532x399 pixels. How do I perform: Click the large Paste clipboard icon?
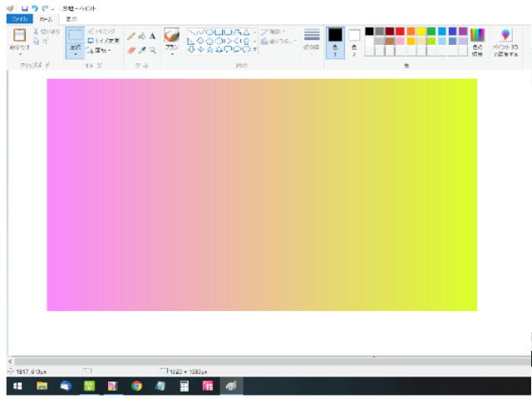click(19, 35)
